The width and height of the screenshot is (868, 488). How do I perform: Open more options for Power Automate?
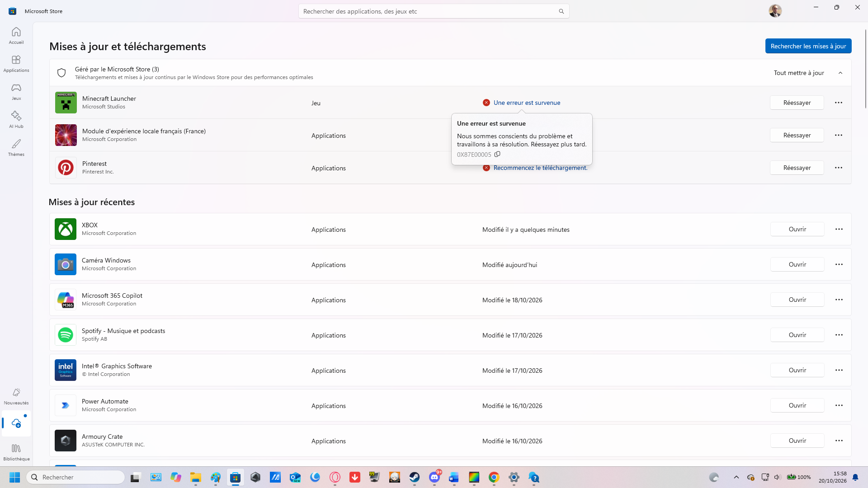coord(839,405)
